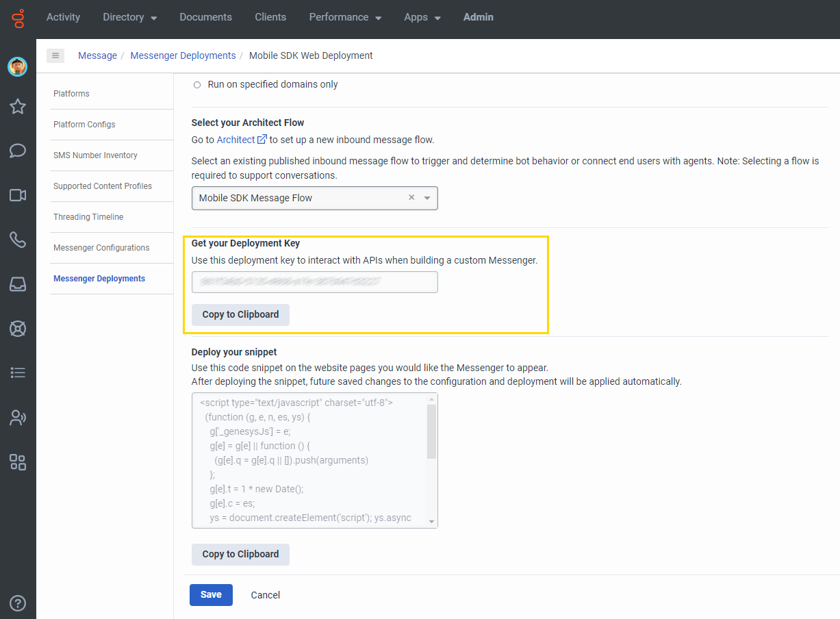Open help via the question mark icon

click(18, 603)
